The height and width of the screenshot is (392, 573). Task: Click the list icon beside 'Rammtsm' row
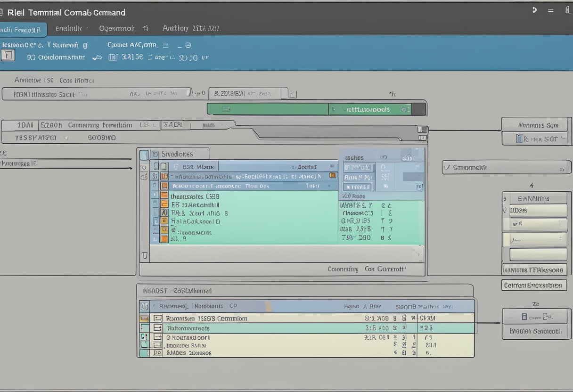(x=157, y=318)
